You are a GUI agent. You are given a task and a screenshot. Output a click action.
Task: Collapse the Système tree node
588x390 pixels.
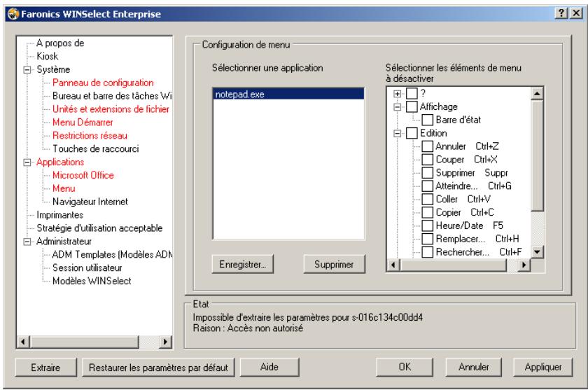click(x=27, y=70)
